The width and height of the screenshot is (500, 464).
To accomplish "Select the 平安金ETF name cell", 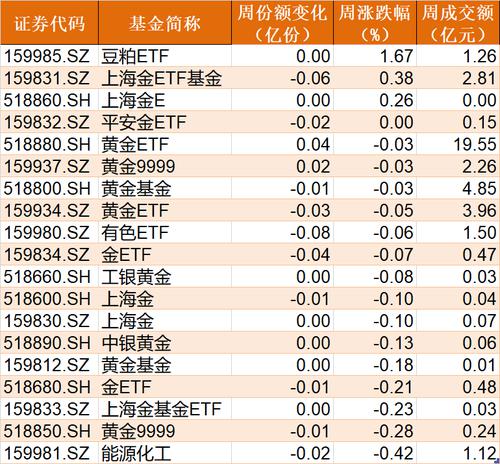I will (x=165, y=122).
